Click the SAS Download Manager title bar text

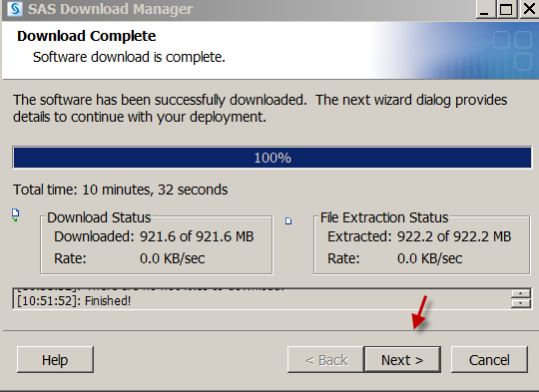click(x=110, y=9)
